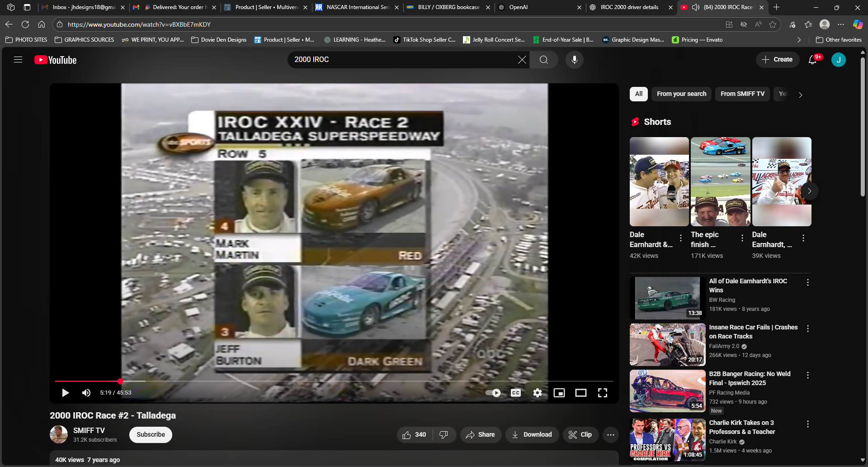Mute the video volume
This screenshot has height=467, width=868.
pos(86,393)
